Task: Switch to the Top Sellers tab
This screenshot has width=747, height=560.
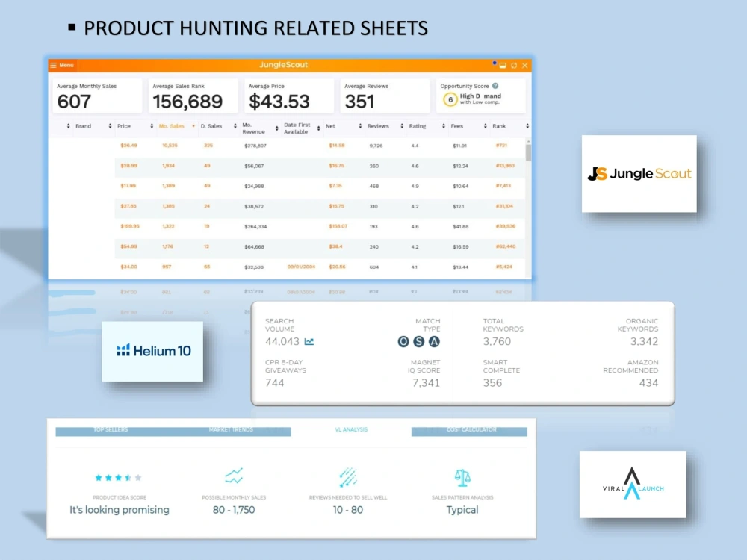Action: point(111,430)
